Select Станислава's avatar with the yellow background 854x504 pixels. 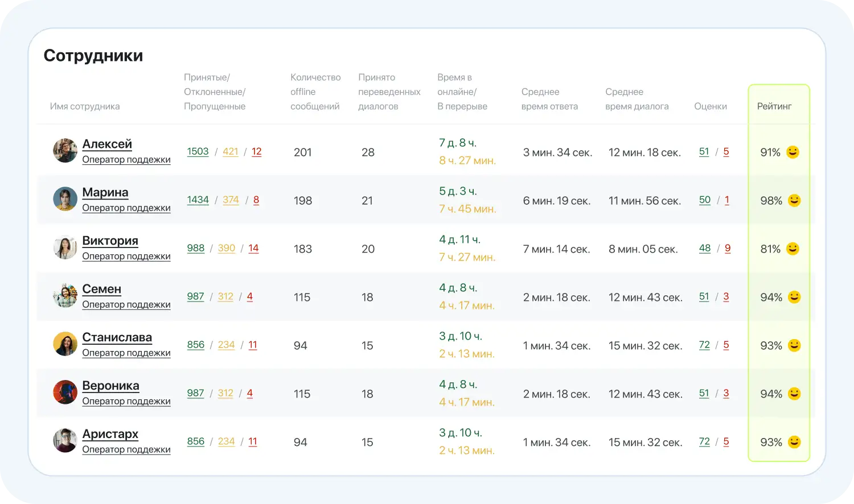(x=65, y=344)
